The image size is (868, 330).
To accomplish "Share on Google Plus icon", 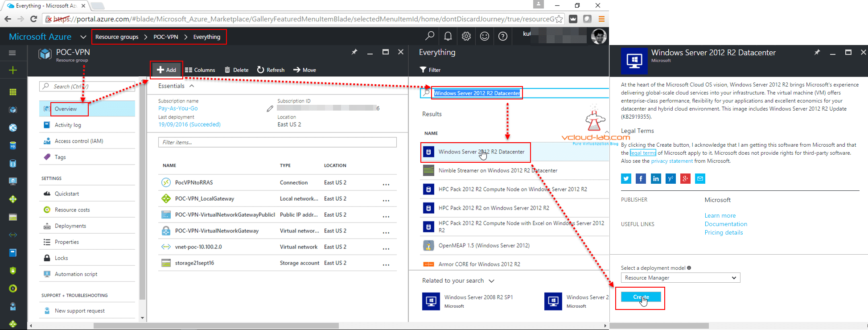I will [685, 179].
